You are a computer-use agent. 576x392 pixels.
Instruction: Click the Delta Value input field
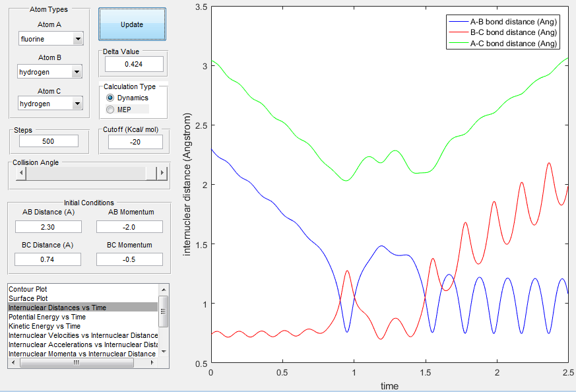click(134, 64)
